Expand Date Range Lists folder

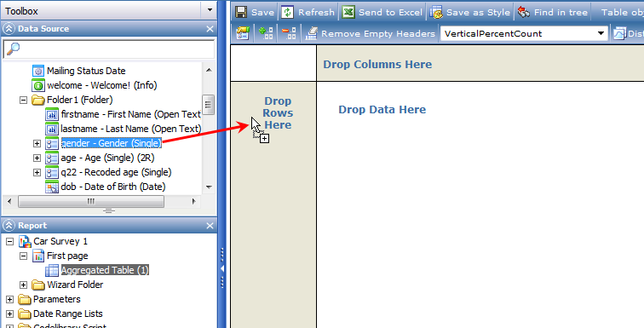click(x=10, y=314)
